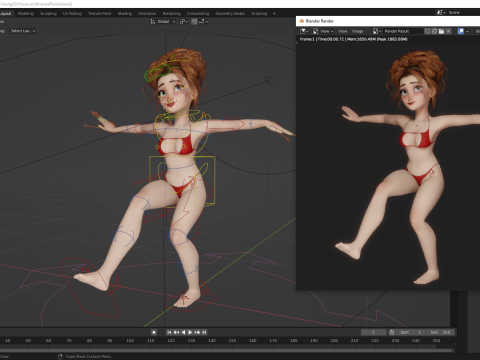Toggle auto keying record button
480x360 pixels.
[154, 332]
